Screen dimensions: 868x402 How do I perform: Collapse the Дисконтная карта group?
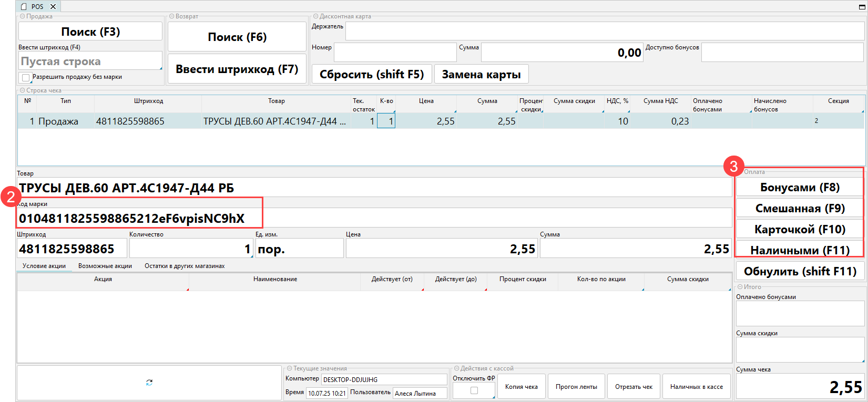315,16
